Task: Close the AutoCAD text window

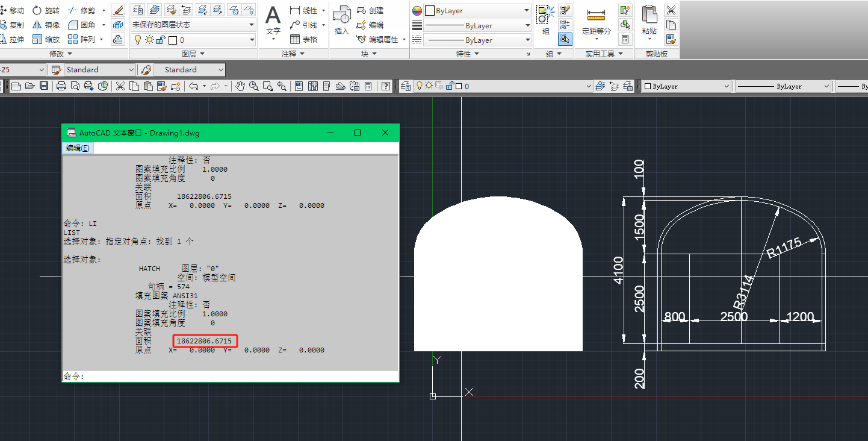Action: coord(385,133)
